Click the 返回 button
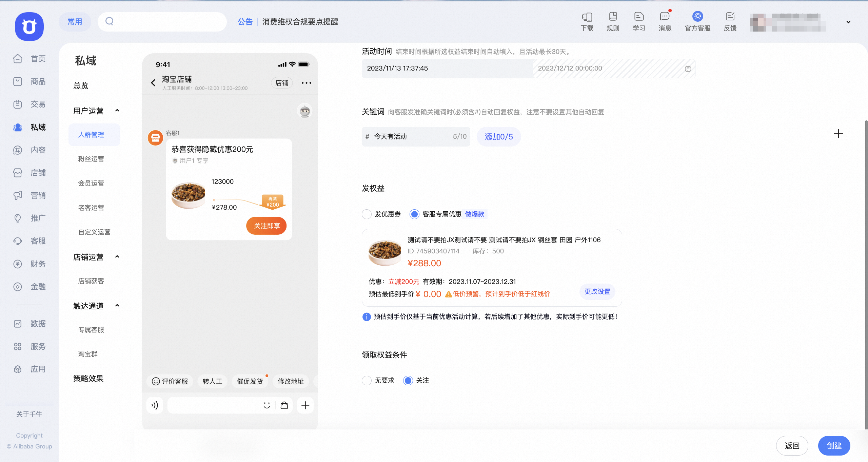 [x=792, y=446]
